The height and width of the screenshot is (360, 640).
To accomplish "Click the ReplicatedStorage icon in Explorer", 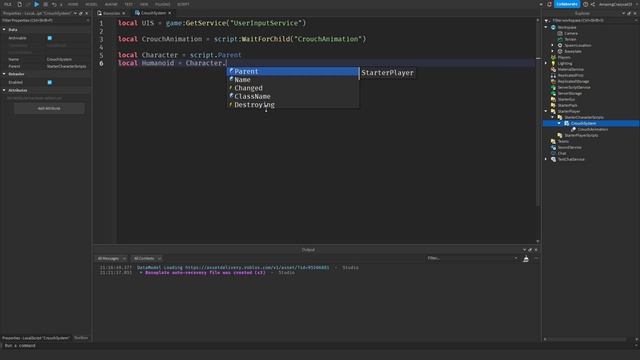I will coord(553,81).
